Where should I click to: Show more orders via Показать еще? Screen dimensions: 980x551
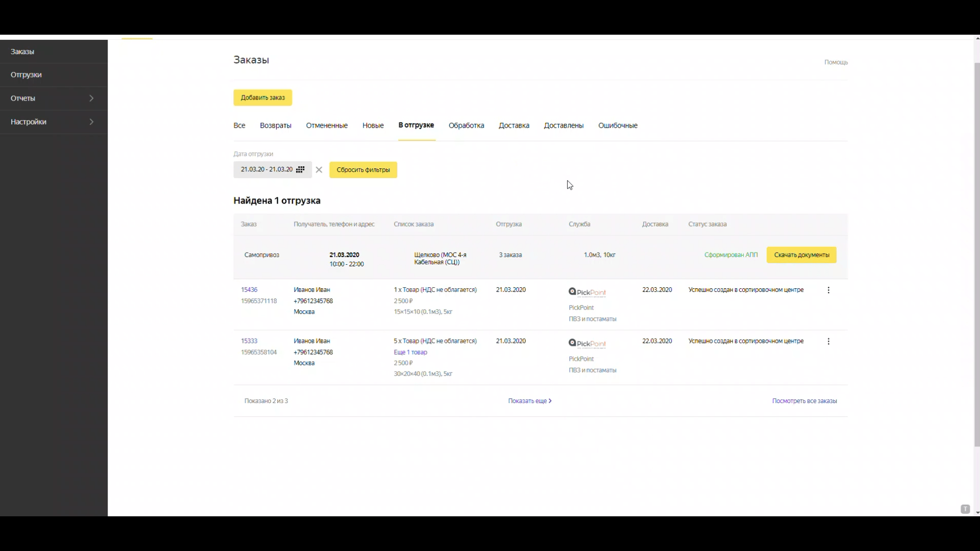click(529, 401)
